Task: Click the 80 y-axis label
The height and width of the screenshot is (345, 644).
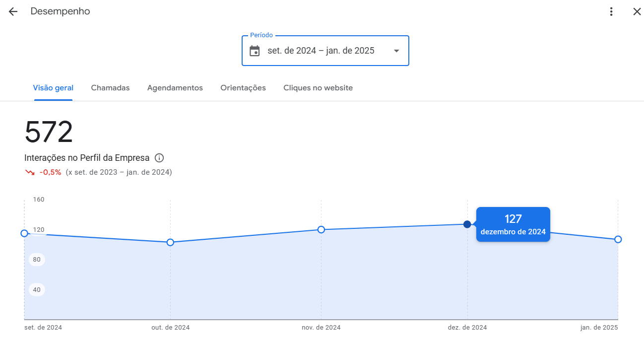Action: point(37,260)
